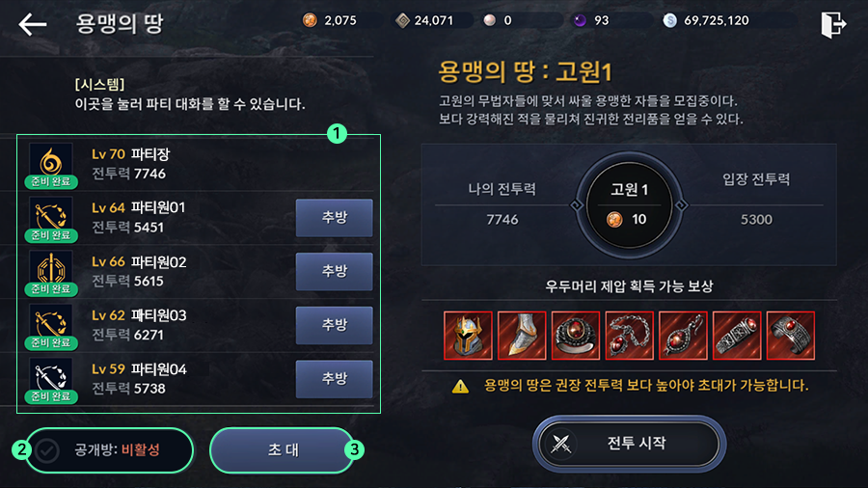Toggle the 공개방 public room checkbox
The image size is (868, 488).
tap(47, 450)
